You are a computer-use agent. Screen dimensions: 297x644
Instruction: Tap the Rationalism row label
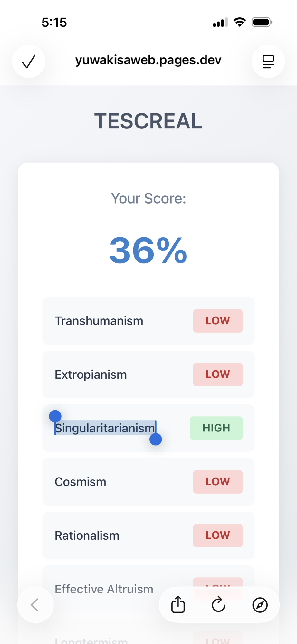coord(87,535)
